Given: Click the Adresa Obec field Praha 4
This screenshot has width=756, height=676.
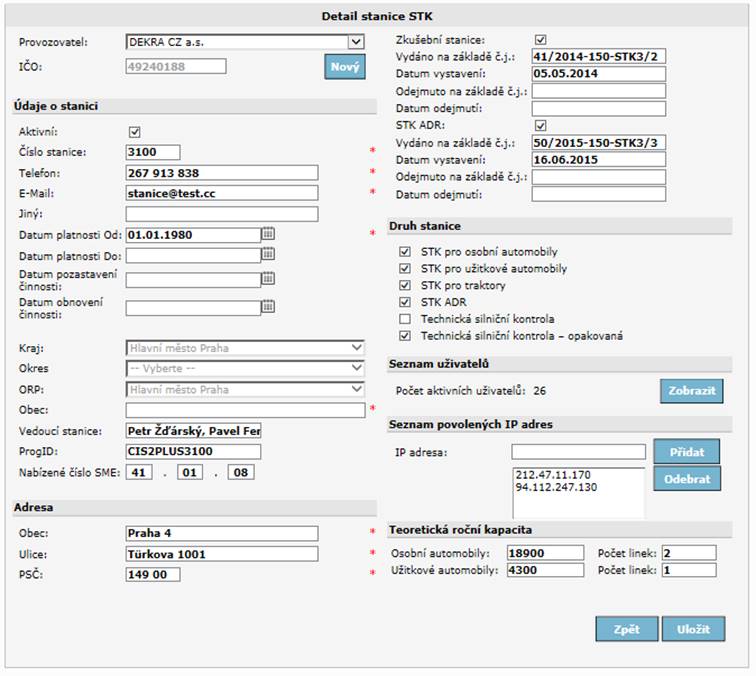Looking at the screenshot, I should [x=222, y=533].
